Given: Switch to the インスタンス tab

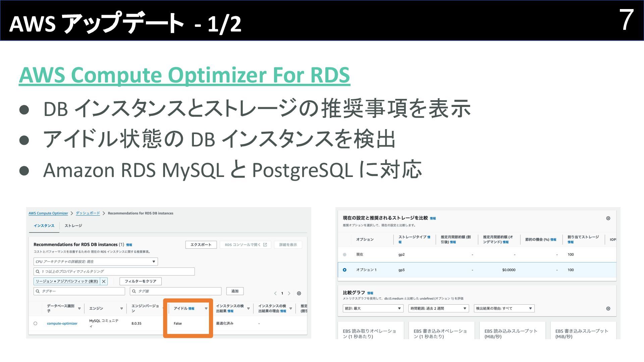Looking at the screenshot, I should (44, 226).
